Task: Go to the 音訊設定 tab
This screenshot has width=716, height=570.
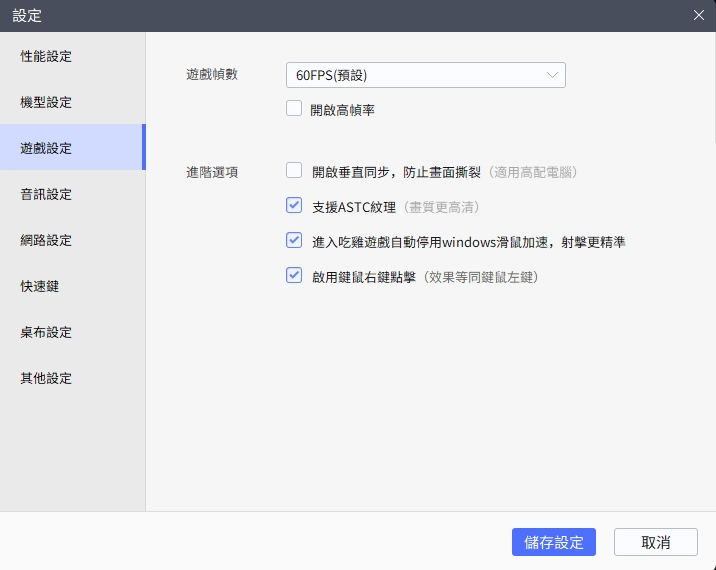Action: (x=46, y=194)
